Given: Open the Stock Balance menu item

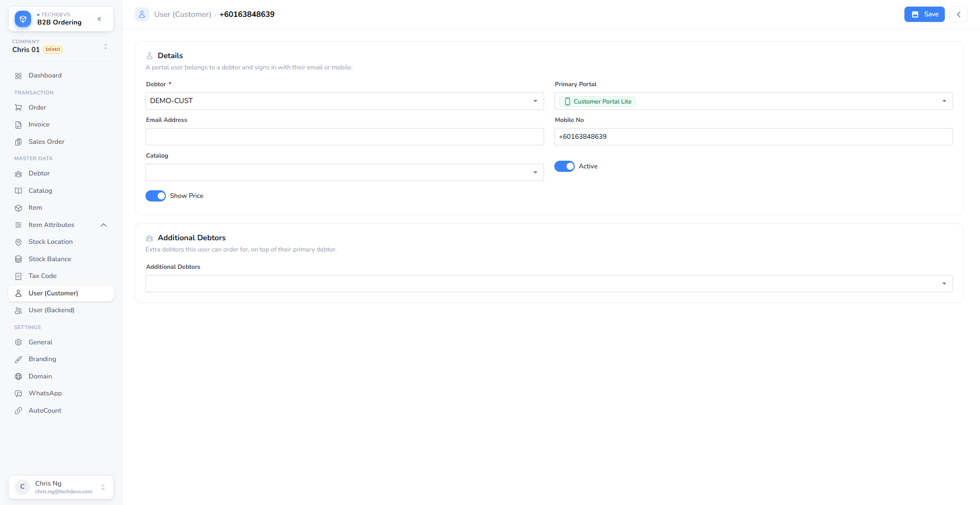Looking at the screenshot, I should [61, 259].
